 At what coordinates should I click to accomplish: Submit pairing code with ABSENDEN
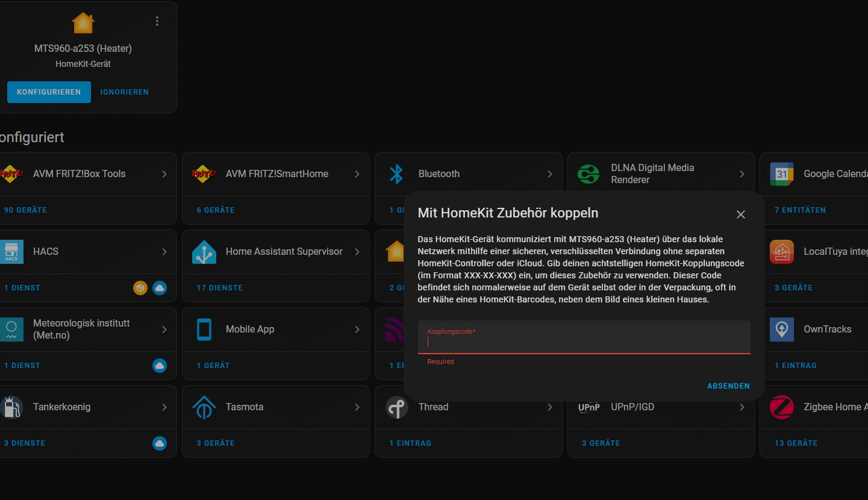728,386
